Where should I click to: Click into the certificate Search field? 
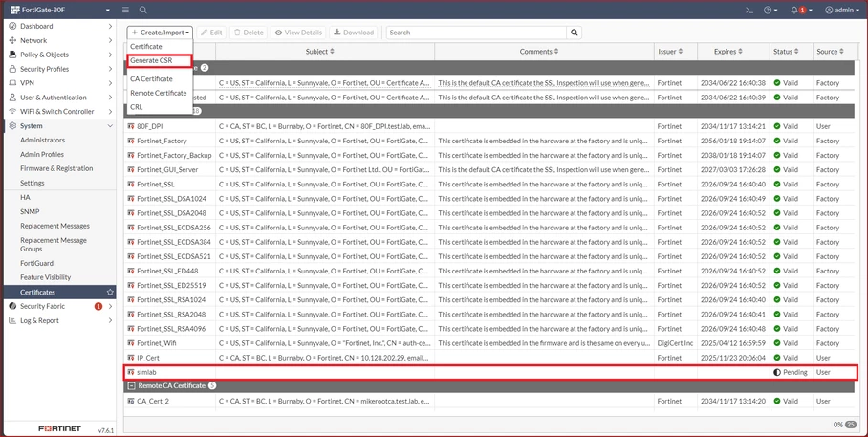(x=476, y=33)
